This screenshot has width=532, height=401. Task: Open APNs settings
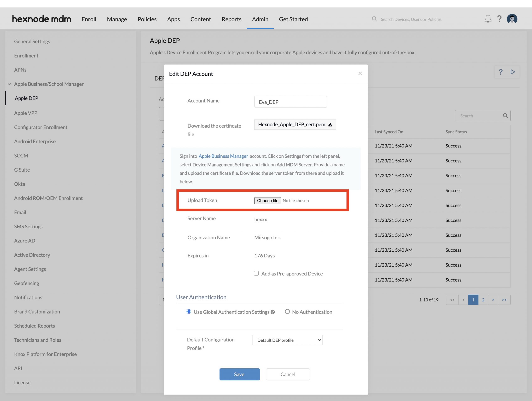[x=20, y=70]
